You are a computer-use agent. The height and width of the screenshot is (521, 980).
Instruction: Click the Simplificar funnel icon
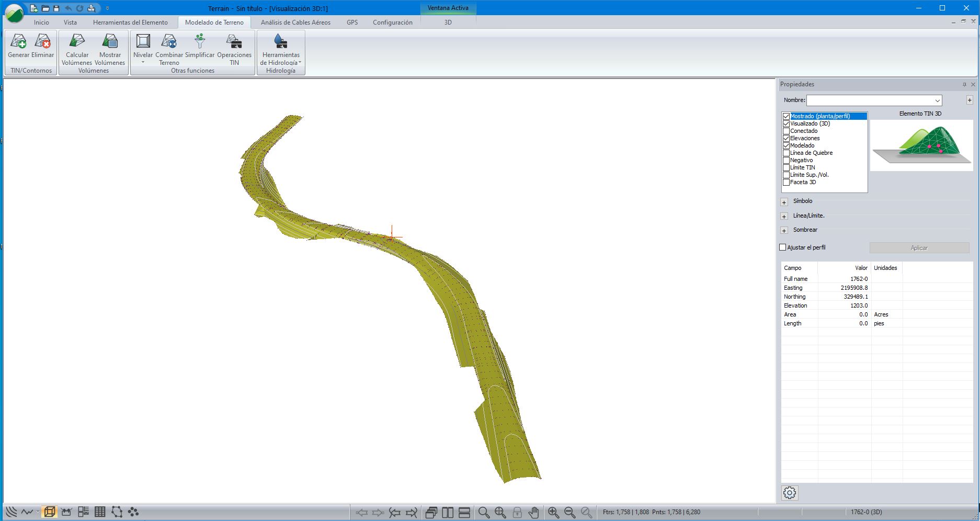[x=200, y=42]
